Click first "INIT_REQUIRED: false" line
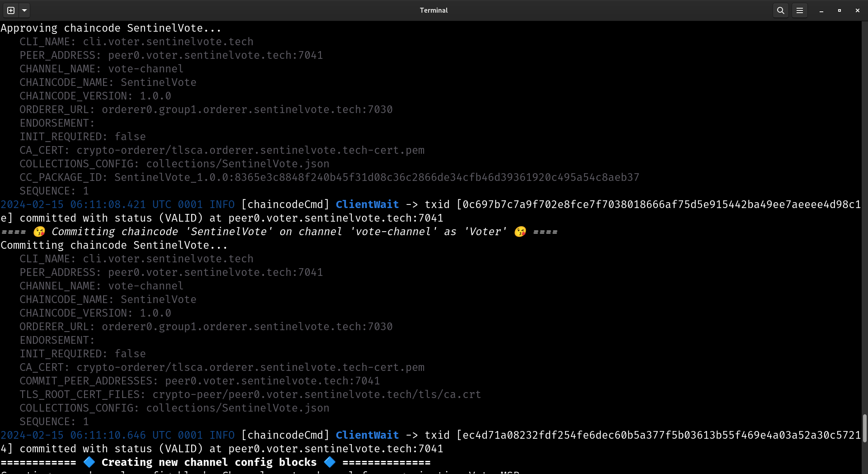 (83, 137)
